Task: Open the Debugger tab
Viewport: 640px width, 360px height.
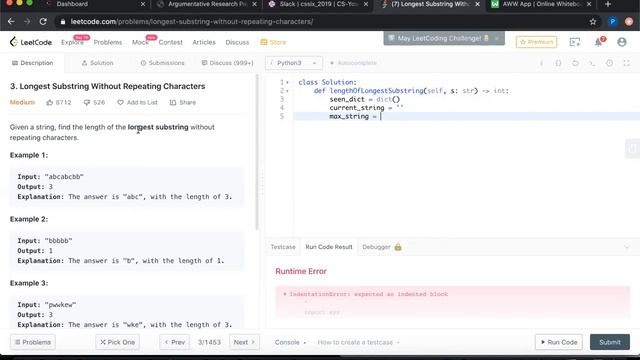Action: pos(376,247)
